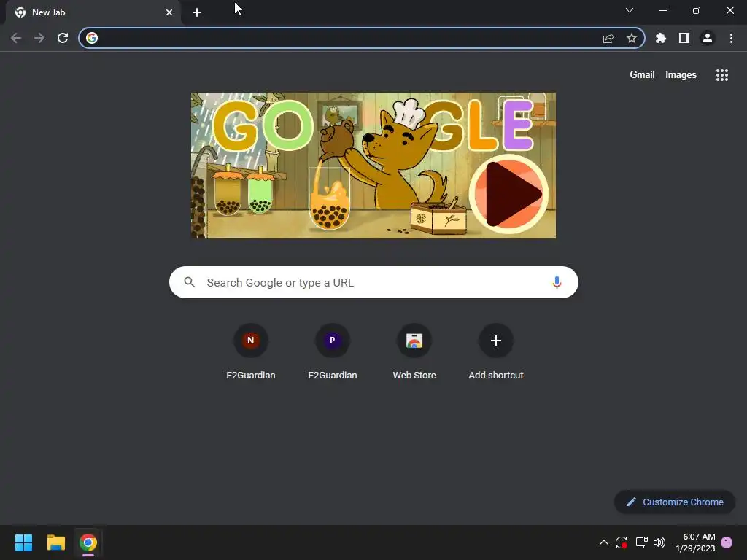Click the magnifier icon in search box
Image resolution: width=747 pixels, height=560 pixels.
190,282
